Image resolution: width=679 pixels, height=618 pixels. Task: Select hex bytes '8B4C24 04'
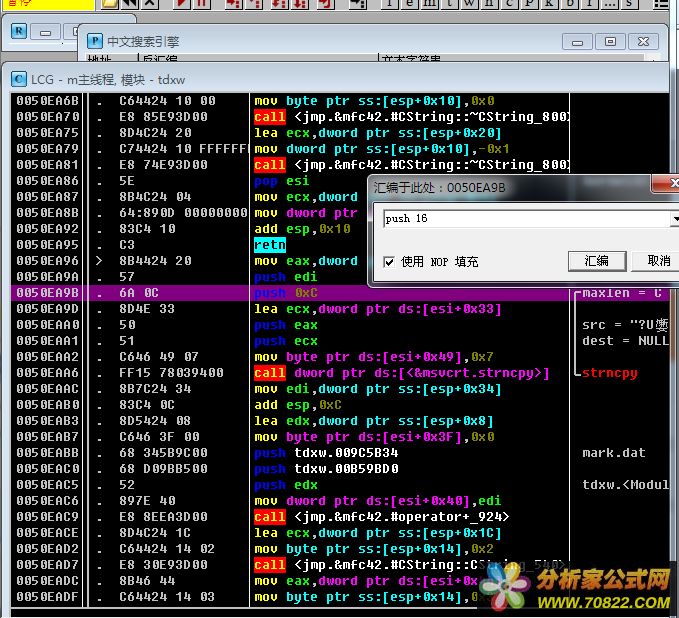[155, 197]
